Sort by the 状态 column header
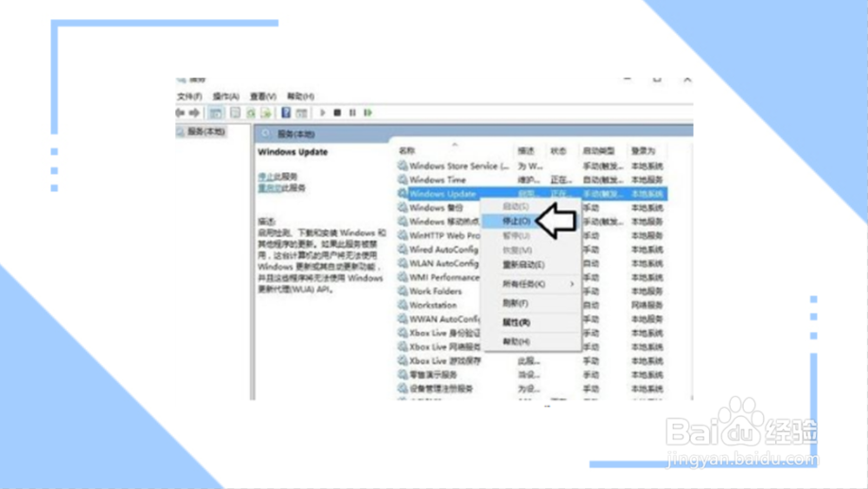This screenshot has width=868, height=489. coord(558,150)
